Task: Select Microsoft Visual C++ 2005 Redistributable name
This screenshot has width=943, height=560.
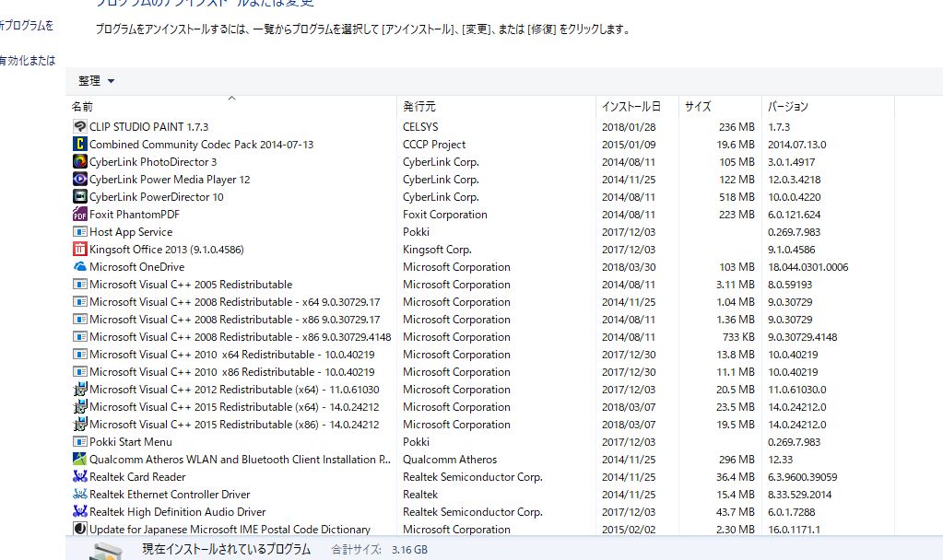Action: 191,285
